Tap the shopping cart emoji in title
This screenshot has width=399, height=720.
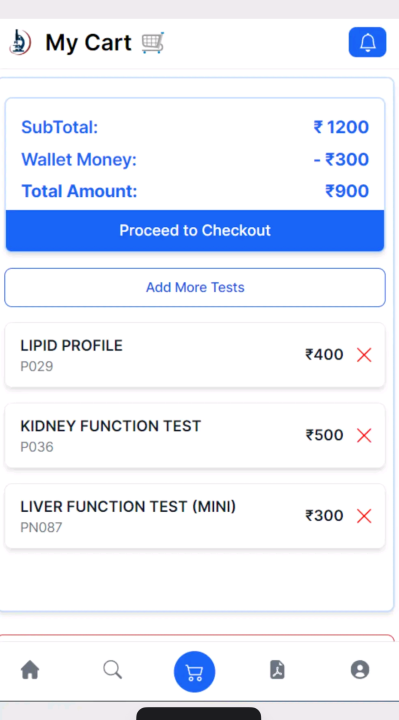152,43
